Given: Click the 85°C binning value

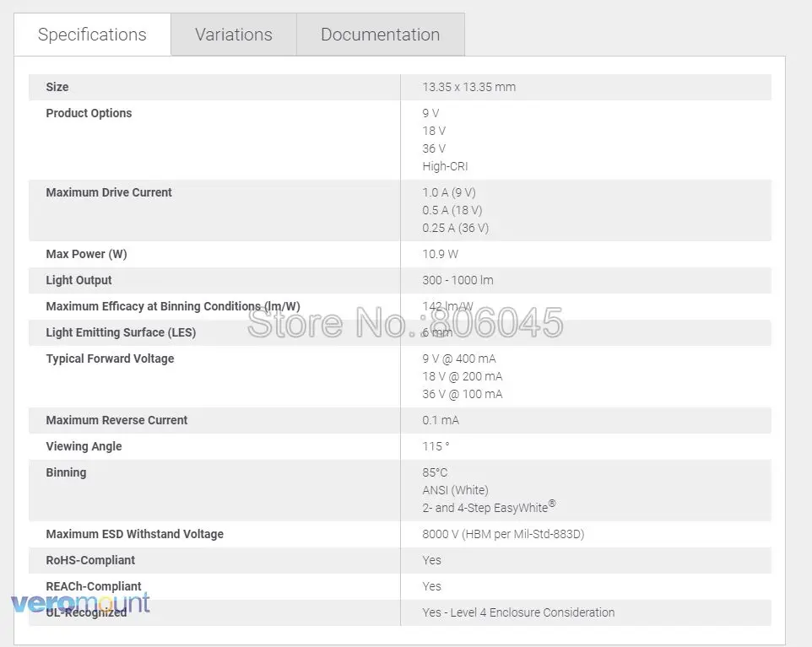Looking at the screenshot, I should (435, 472).
